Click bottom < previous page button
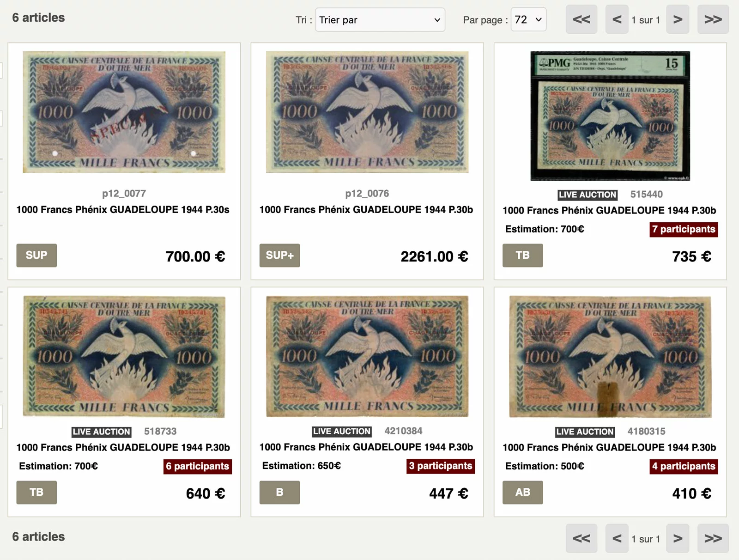Screen dimensions: 739x560 pyautogui.click(x=617, y=538)
